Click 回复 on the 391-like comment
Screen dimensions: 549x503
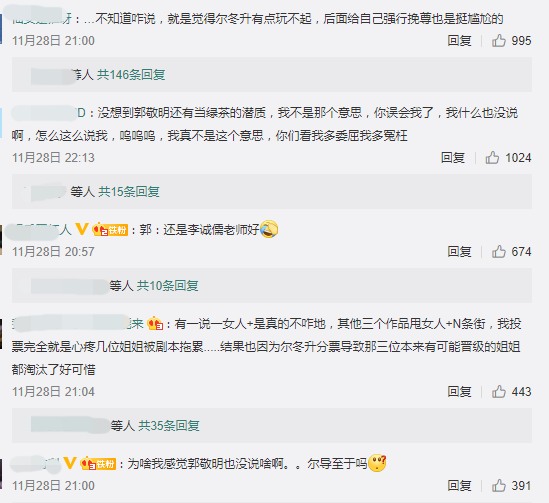pyautogui.click(x=459, y=485)
